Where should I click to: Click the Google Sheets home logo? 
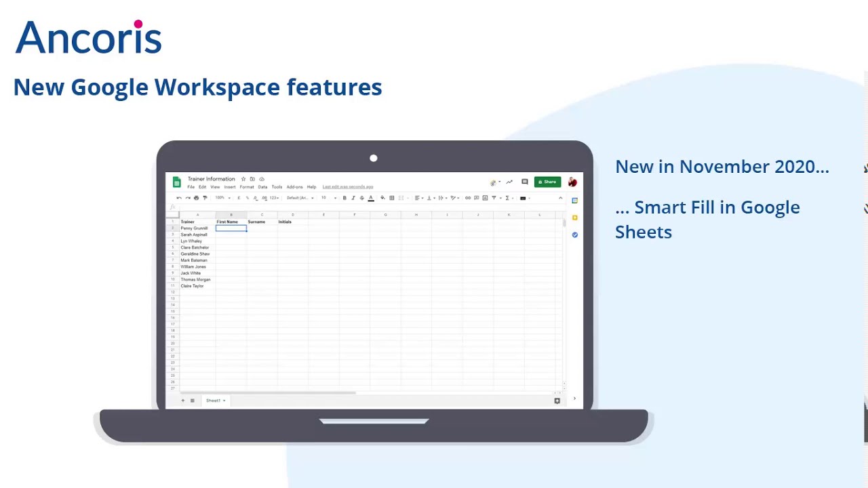pyautogui.click(x=176, y=182)
